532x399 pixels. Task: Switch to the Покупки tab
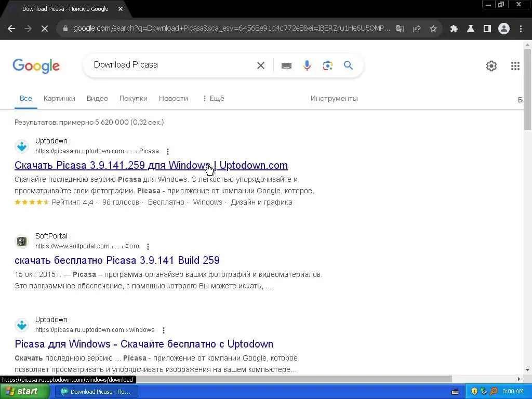pos(134,98)
